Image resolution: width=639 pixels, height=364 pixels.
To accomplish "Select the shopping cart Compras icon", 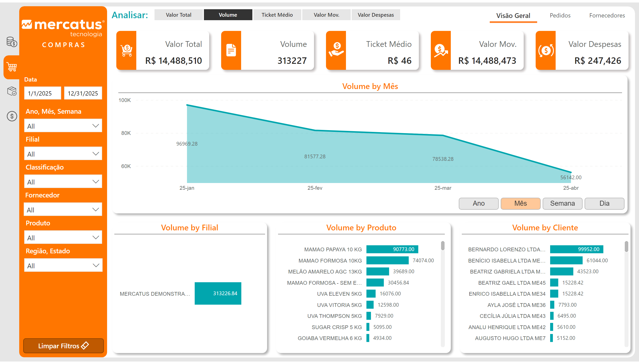I will tap(12, 67).
